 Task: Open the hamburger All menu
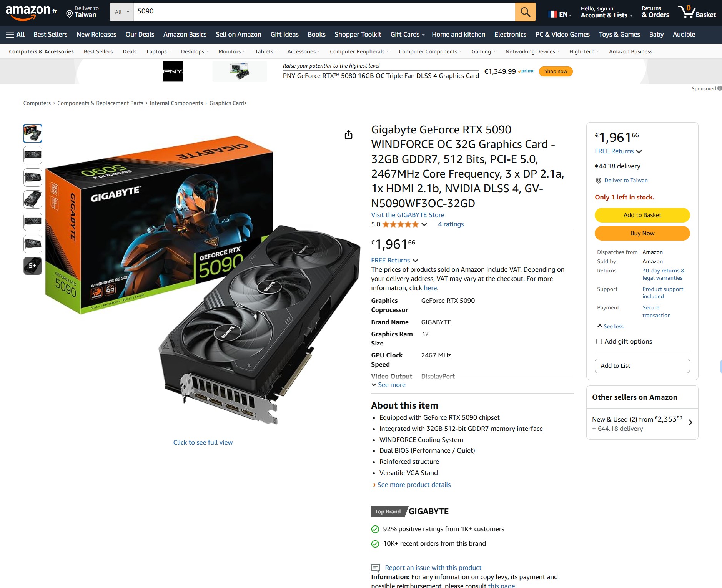point(15,34)
